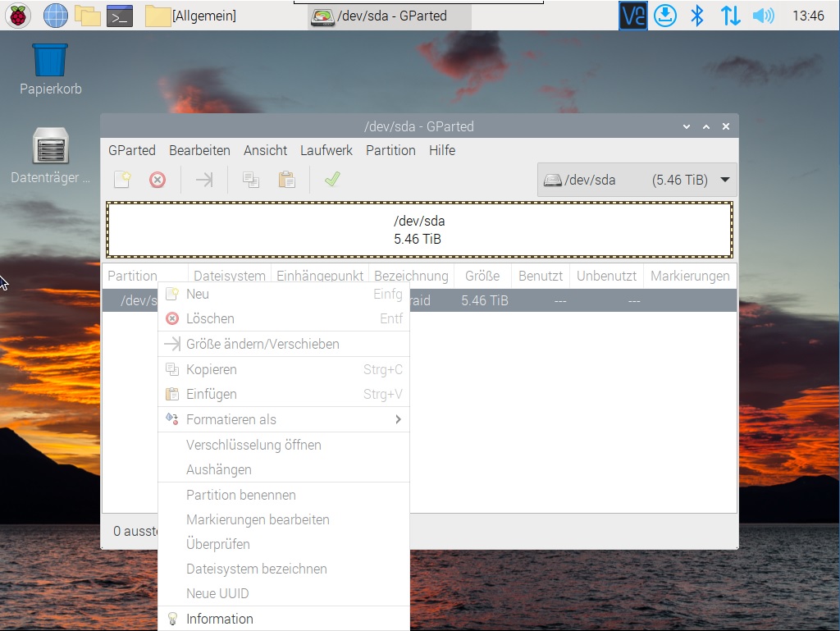Launch the terminal from the taskbar
The height and width of the screenshot is (631, 840).
pyautogui.click(x=120, y=16)
